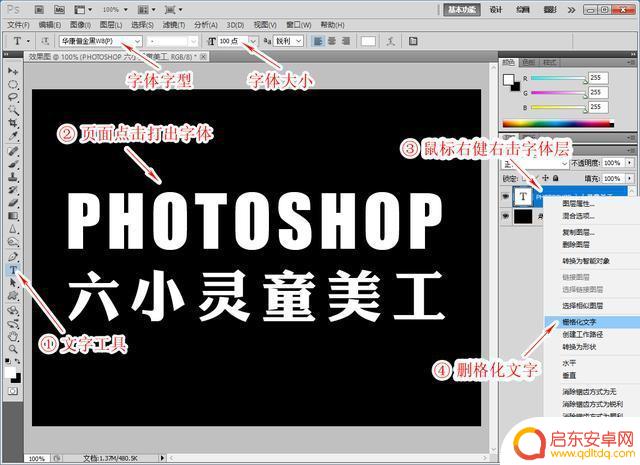Open the font family dropdown

coord(138,41)
